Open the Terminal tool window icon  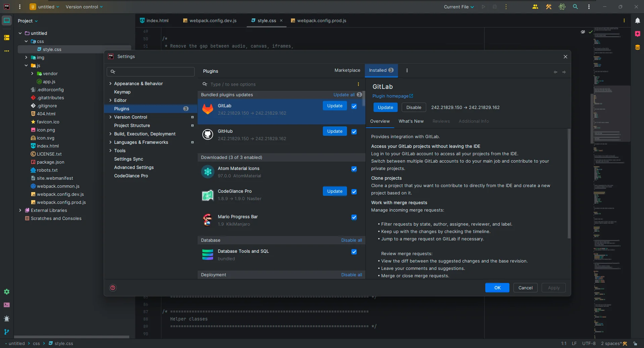click(7, 305)
